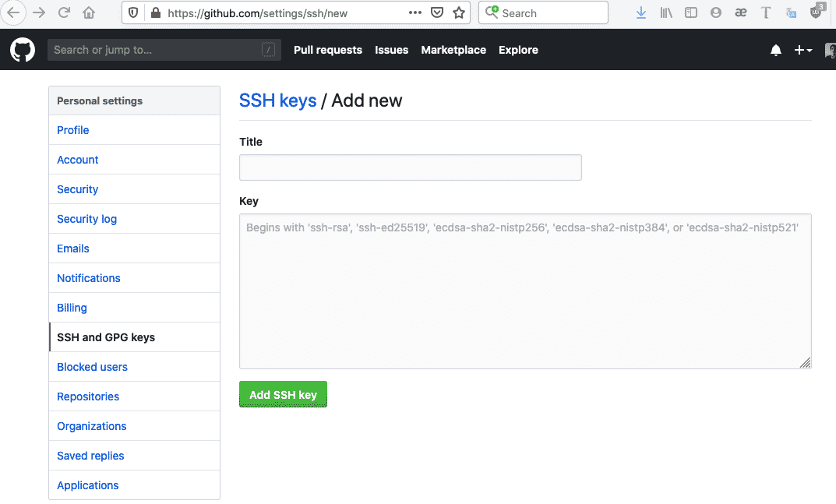Open Applications settings
836x504 pixels.
pos(134,485)
